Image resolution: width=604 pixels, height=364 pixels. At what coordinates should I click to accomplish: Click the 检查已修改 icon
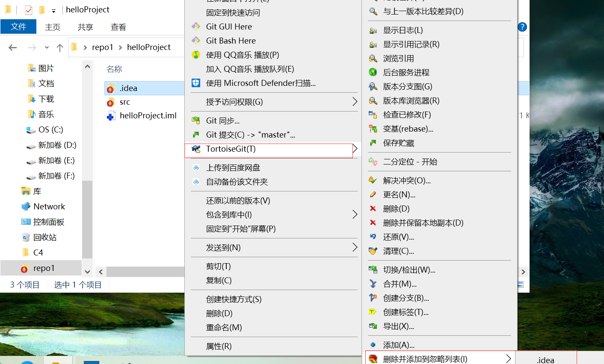pos(373,114)
